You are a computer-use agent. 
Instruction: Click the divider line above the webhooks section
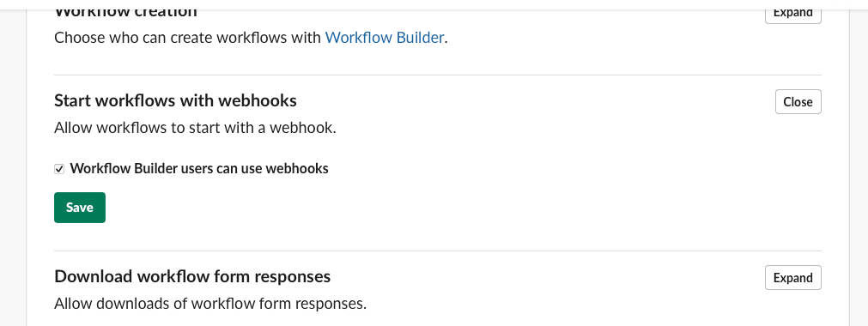click(437, 75)
